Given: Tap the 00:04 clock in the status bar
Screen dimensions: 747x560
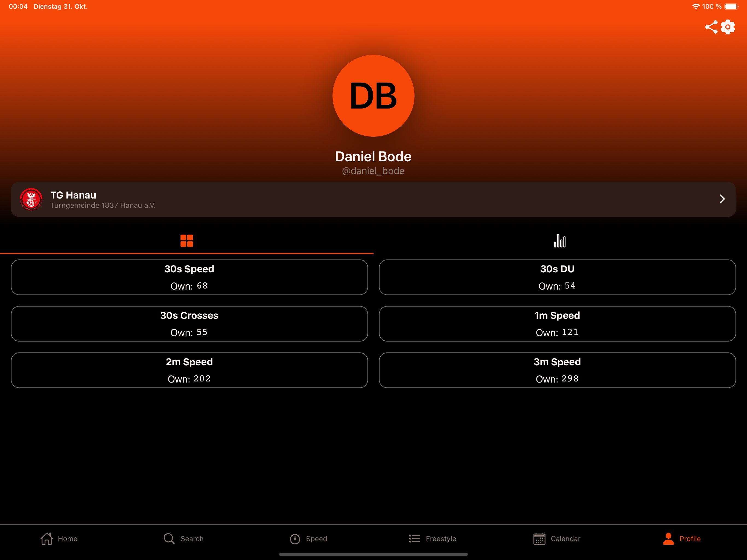Looking at the screenshot, I should pyautogui.click(x=18, y=6).
